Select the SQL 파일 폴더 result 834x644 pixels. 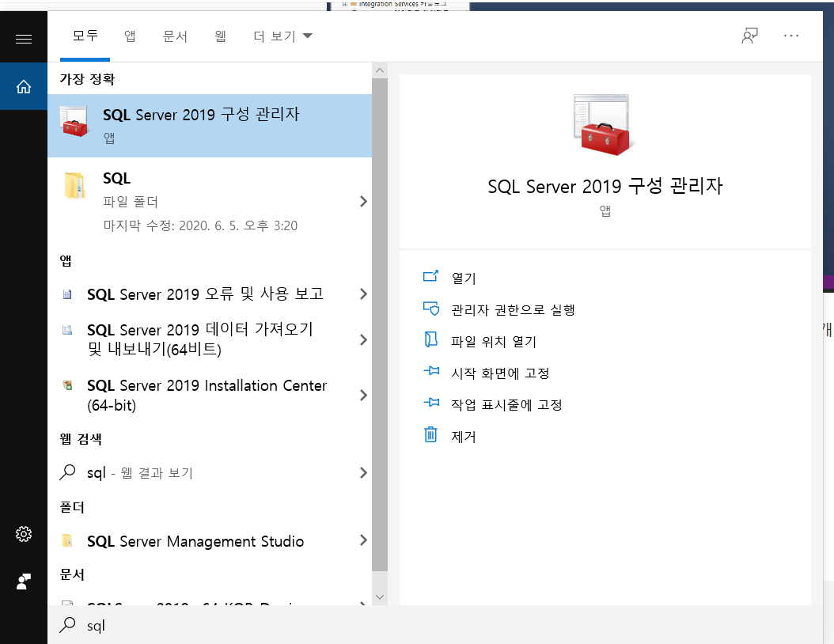pyautogui.click(x=210, y=201)
